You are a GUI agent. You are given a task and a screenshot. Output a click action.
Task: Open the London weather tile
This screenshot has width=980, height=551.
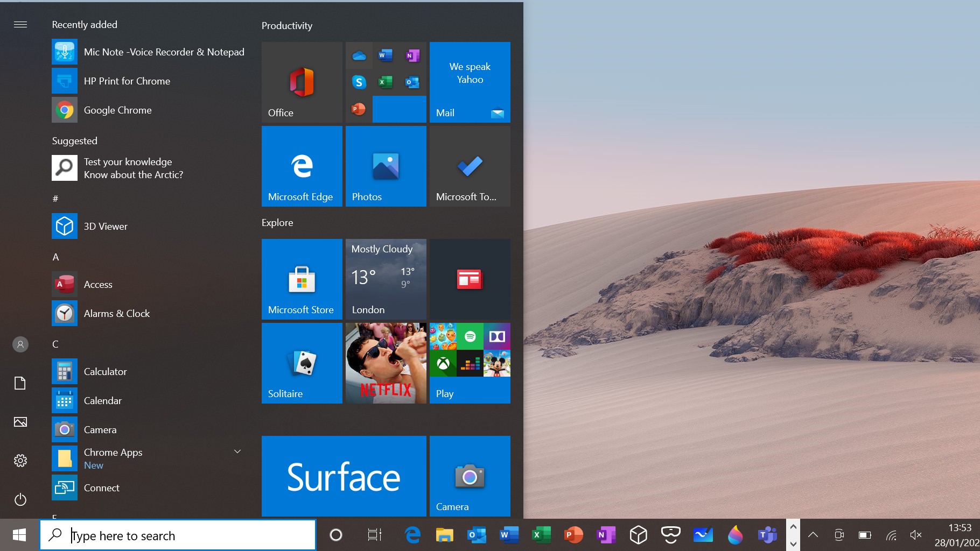click(x=386, y=279)
